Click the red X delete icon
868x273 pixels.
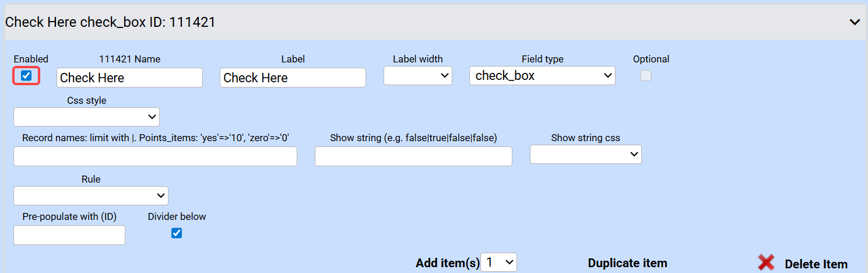coord(766,262)
